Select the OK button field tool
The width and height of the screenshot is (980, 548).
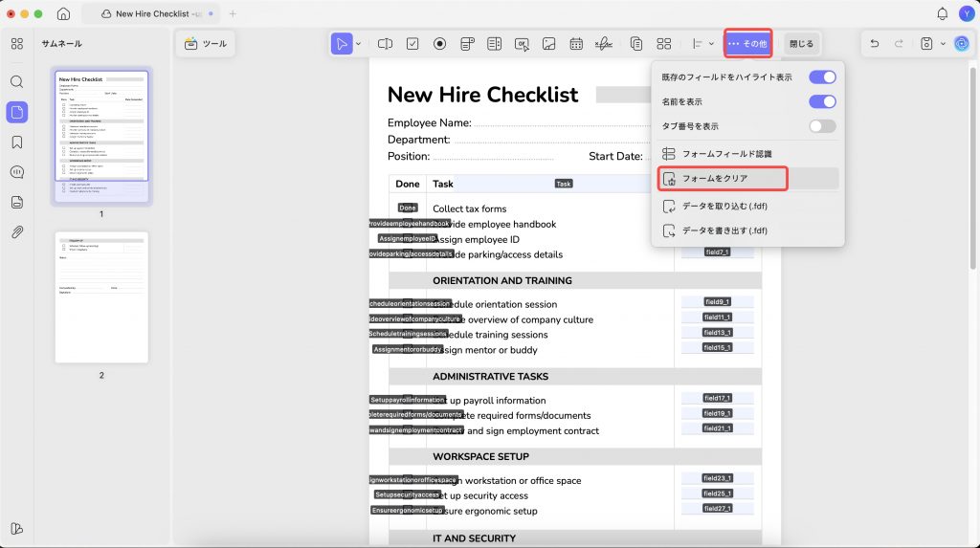point(522,44)
